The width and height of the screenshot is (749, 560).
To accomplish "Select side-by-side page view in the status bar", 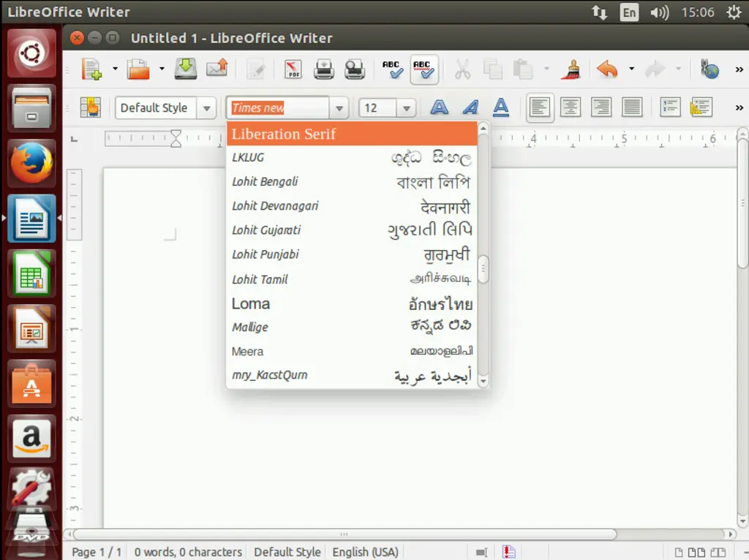I will [x=696, y=553].
